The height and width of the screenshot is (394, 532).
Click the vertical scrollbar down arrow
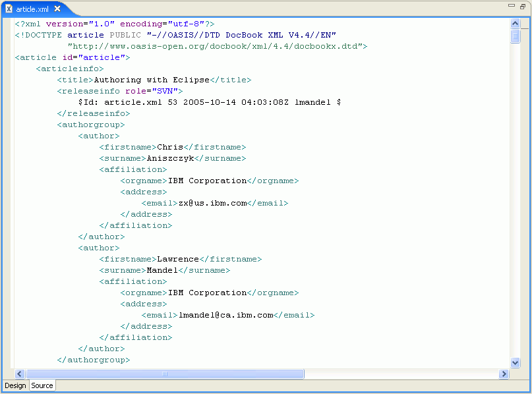[515, 362]
